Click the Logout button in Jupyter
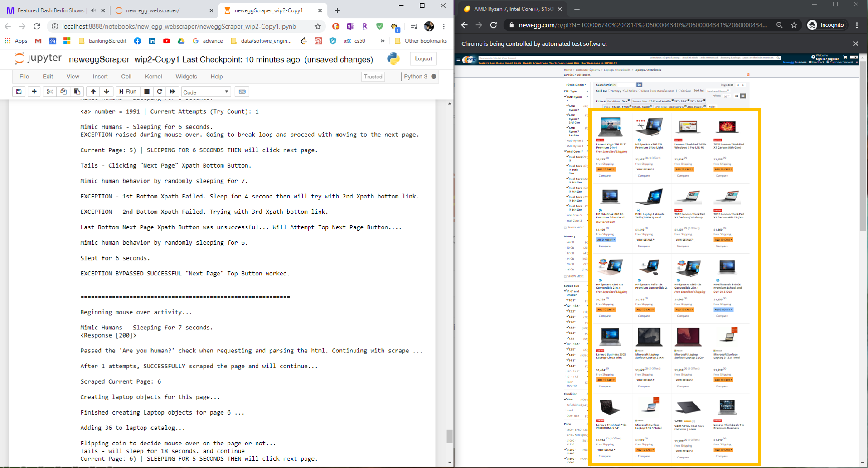The height and width of the screenshot is (468, 868). coord(423,58)
